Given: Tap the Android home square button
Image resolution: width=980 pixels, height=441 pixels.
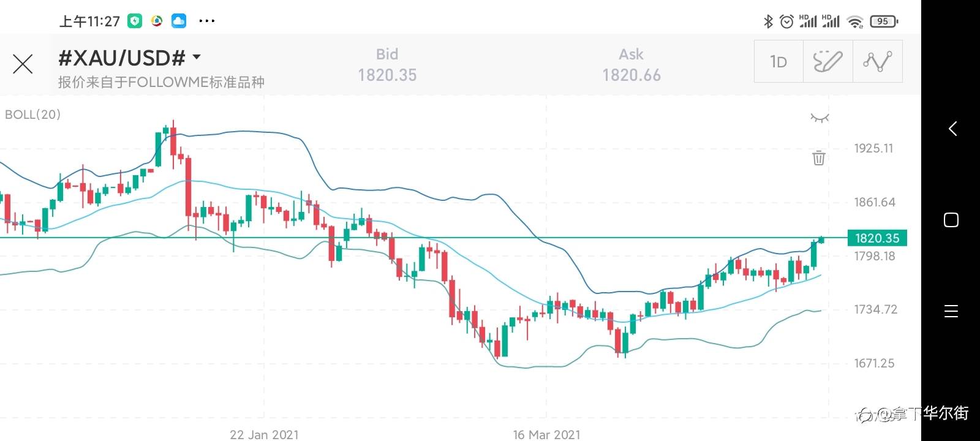Looking at the screenshot, I should (951, 220).
